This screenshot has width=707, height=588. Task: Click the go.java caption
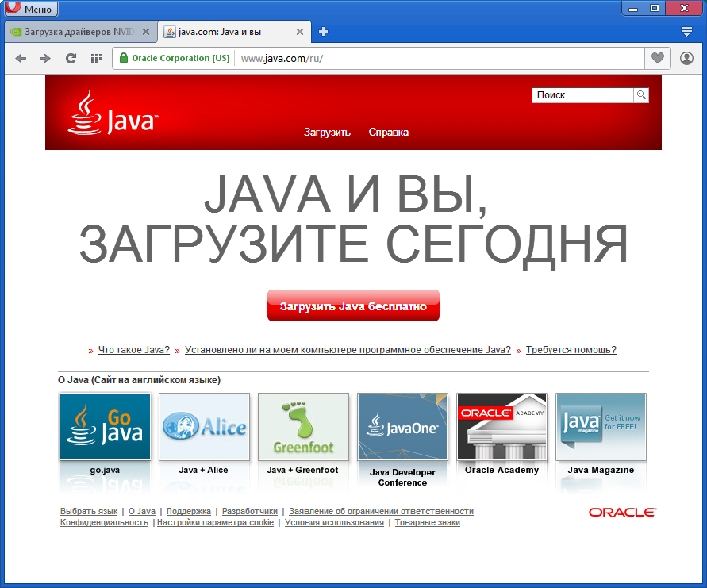coord(105,470)
